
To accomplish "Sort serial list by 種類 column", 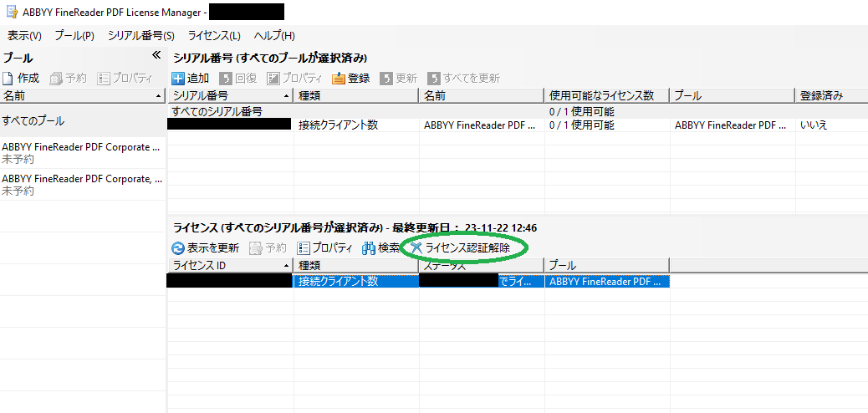I will pos(356,96).
